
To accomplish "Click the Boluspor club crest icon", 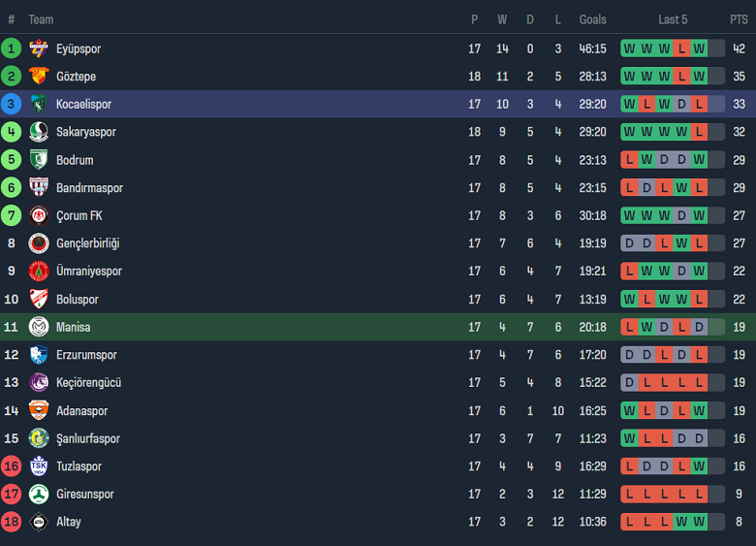I will 39,299.
